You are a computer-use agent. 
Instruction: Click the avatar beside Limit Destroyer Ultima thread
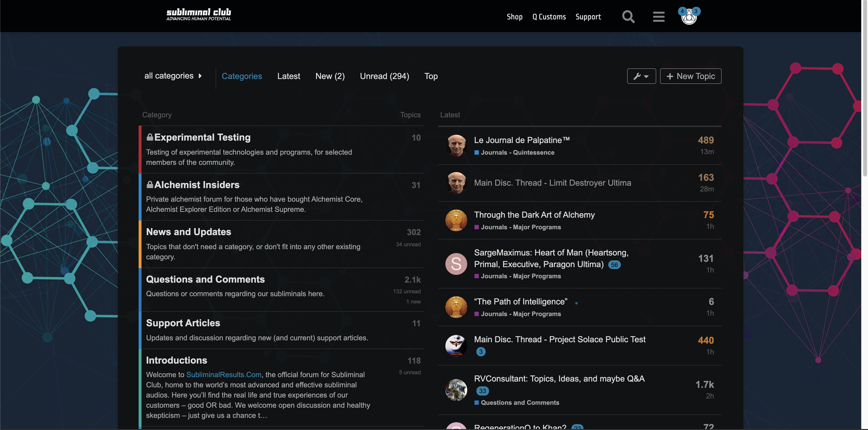pos(456,183)
